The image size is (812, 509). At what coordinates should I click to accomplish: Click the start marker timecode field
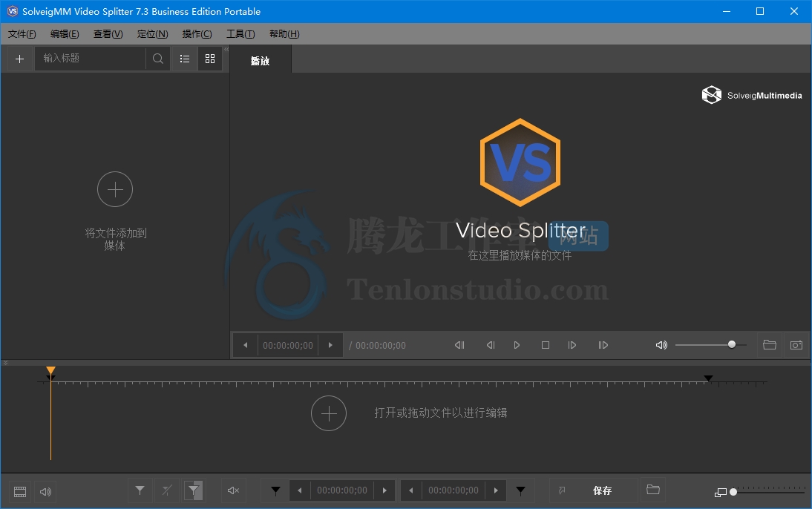341,490
